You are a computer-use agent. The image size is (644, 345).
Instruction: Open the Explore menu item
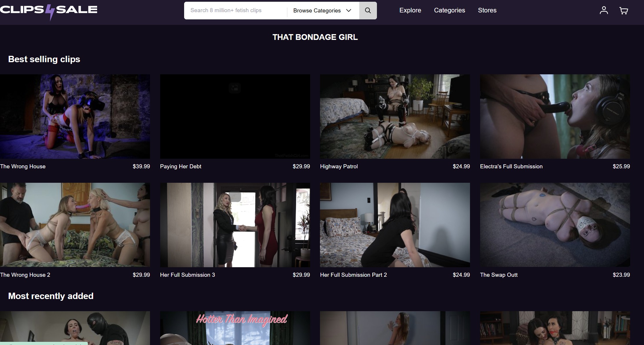click(x=410, y=10)
